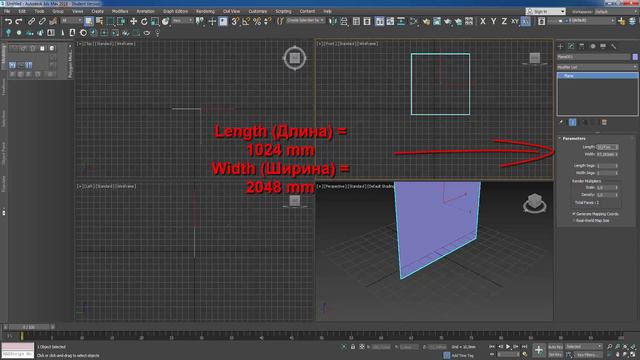Open the Display panel tab
The image size is (640, 360).
tap(603, 47)
